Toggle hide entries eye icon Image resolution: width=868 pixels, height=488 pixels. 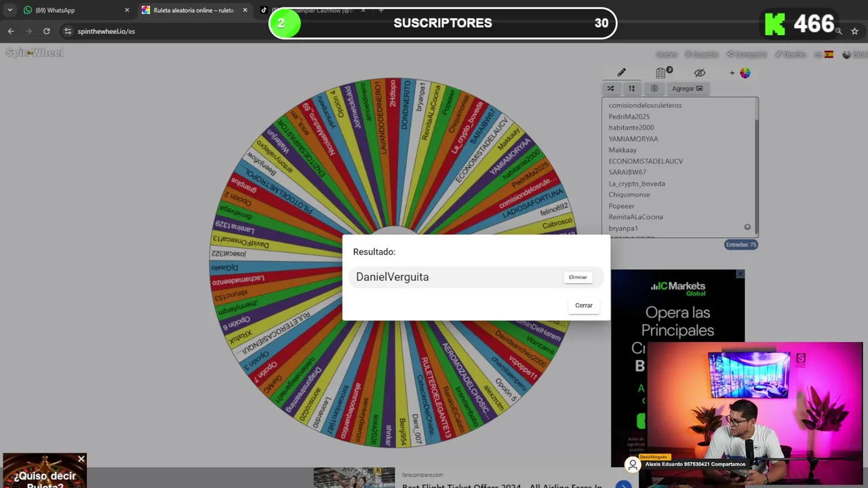700,73
